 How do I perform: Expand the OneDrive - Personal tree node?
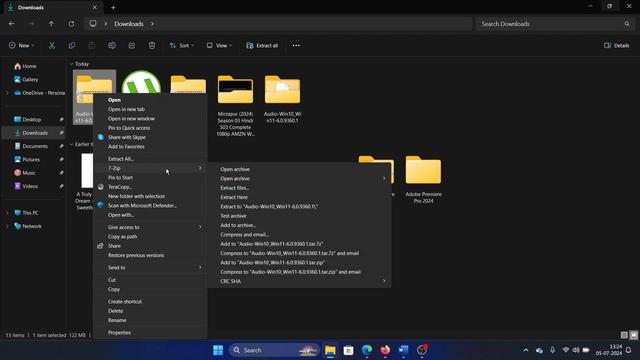[x=7, y=93]
